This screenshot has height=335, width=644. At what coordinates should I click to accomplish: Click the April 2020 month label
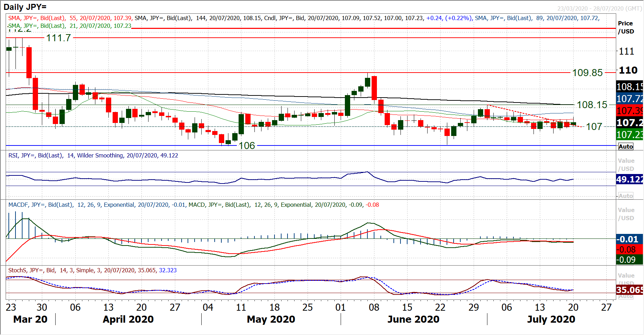pos(128,319)
